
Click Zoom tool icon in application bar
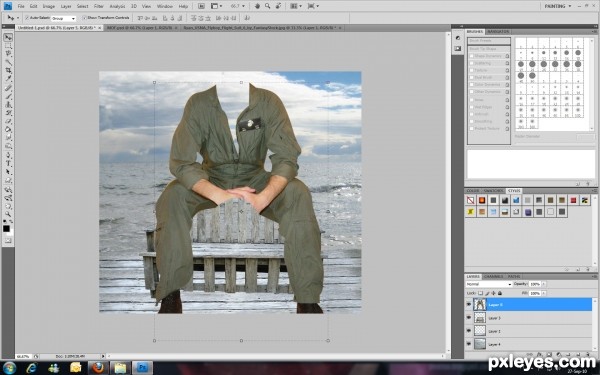pos(267,6)
